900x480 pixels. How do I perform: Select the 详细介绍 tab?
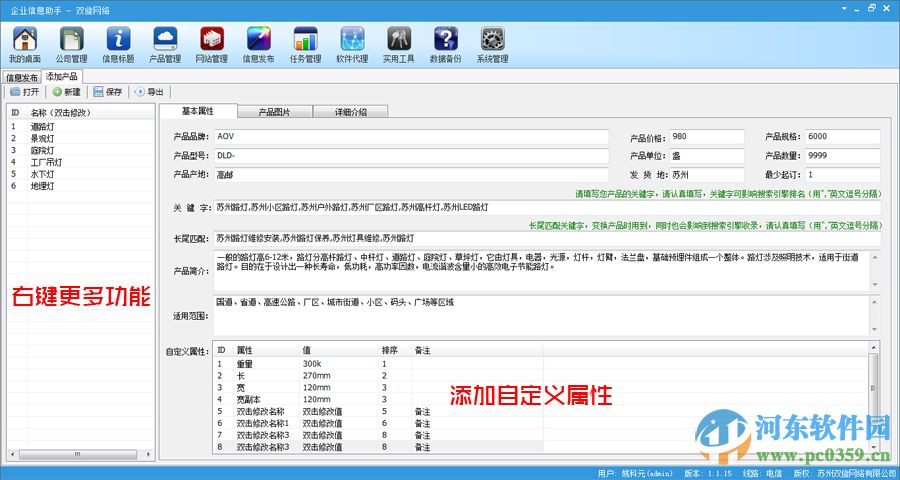[x=351, y=112]
